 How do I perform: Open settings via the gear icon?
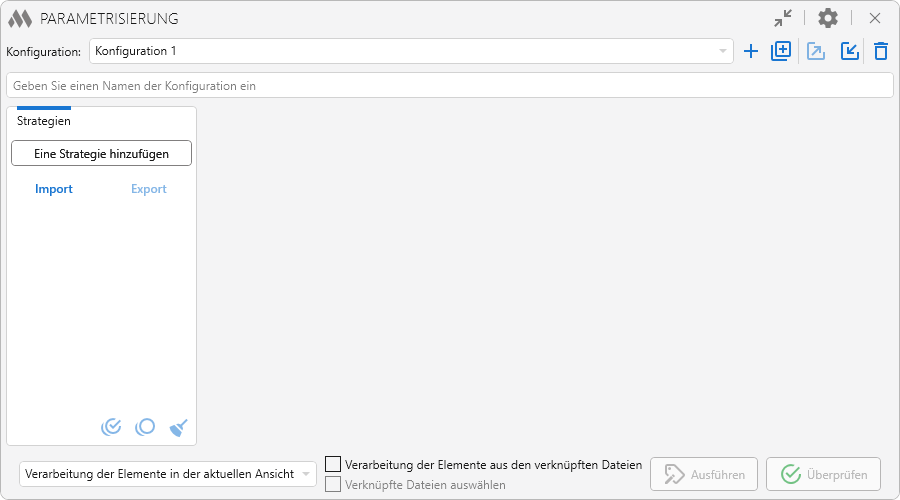point(828,18)
